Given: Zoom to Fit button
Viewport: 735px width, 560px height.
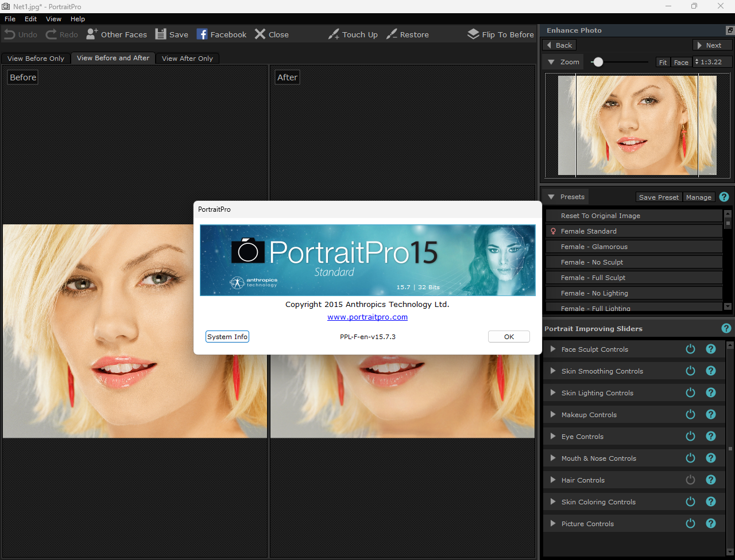Looking at the screenshot, I should (x=663, y=63).
